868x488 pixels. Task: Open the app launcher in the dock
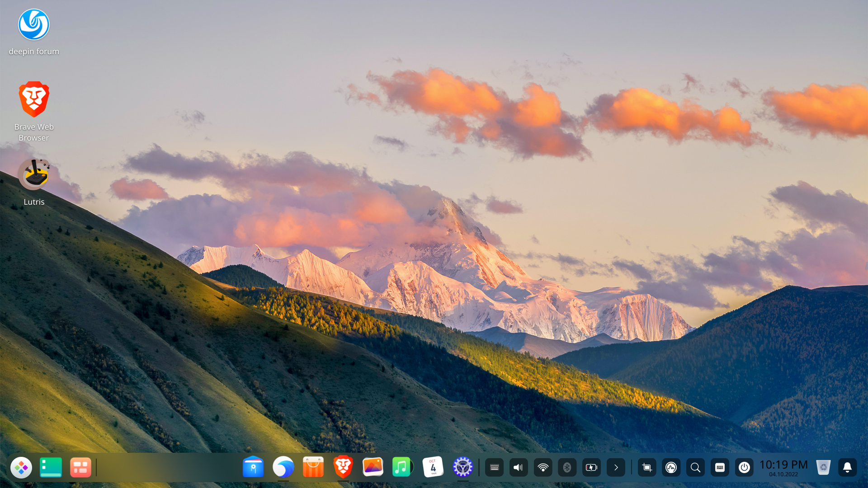[21, 468]
